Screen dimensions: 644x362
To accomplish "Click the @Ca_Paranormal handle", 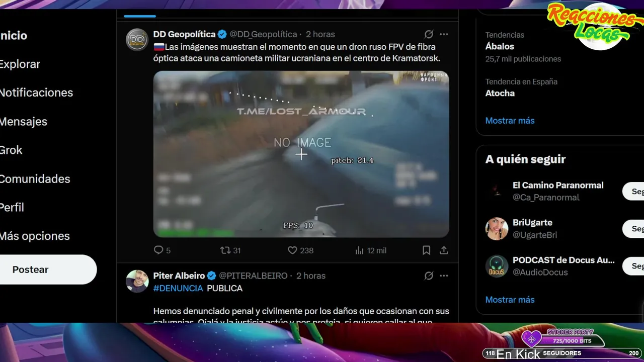I will tap(546, 198).
